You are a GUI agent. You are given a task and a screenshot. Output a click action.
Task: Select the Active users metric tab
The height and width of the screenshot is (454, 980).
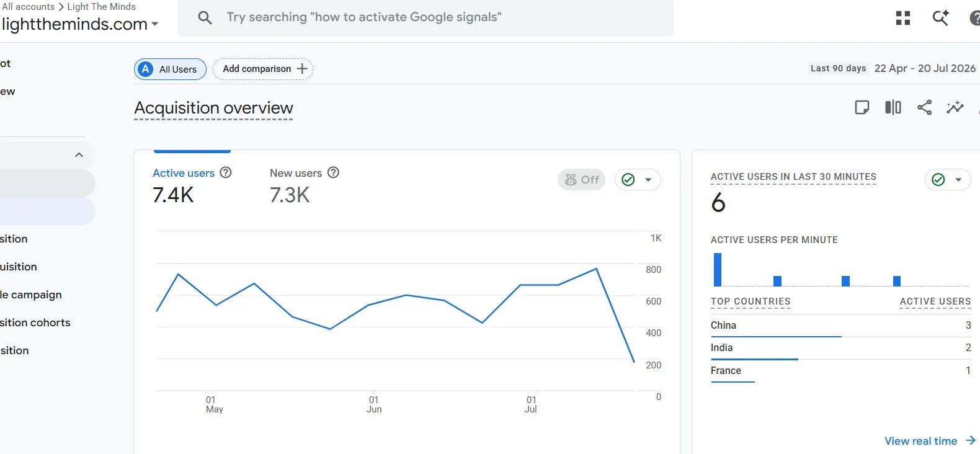[x=192, y=185]
